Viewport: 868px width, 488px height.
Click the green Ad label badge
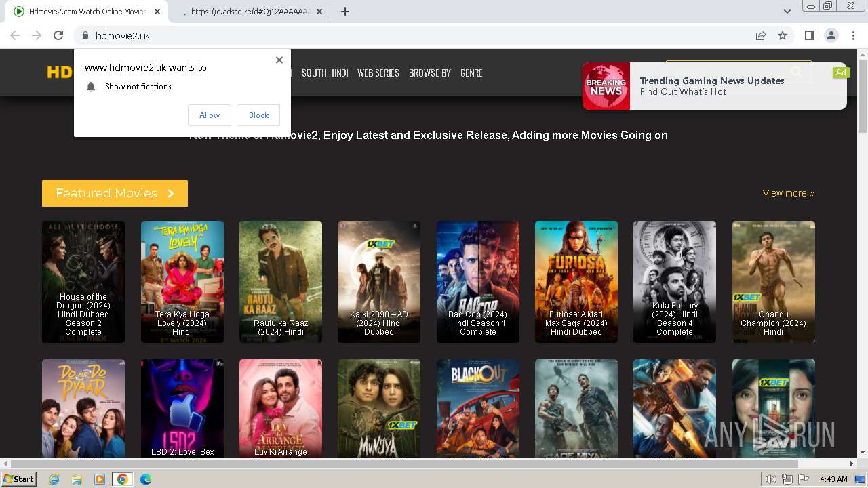pos(841,73)
